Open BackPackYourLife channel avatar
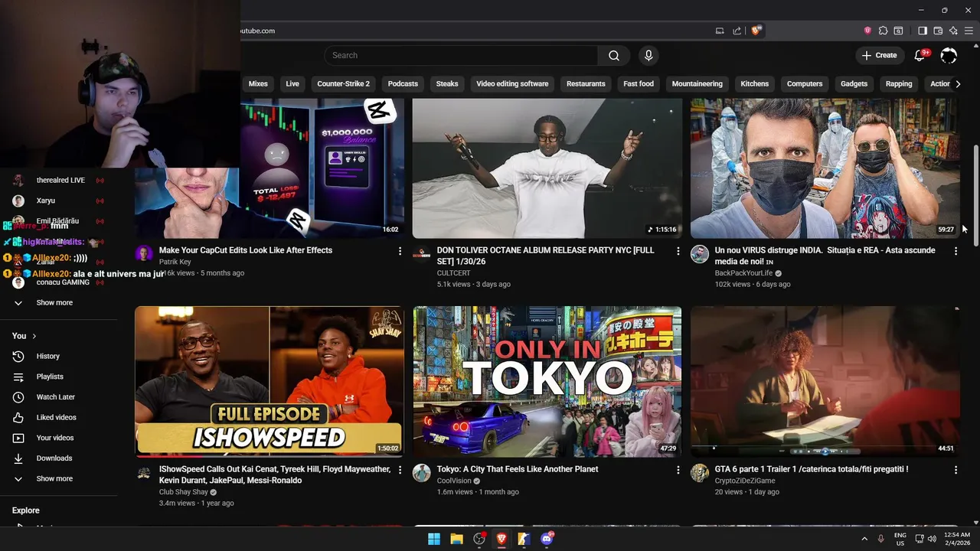980x551 pixels. coord(700,254)
